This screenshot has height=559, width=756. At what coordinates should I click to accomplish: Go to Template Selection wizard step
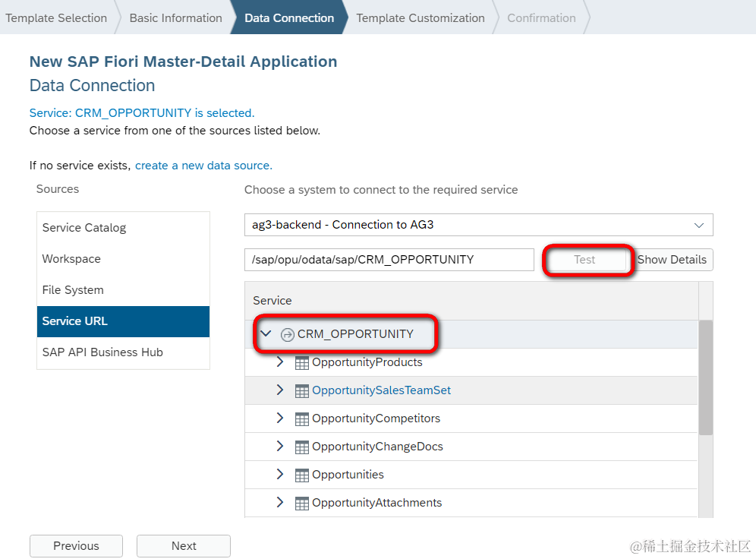pos(56,17)
